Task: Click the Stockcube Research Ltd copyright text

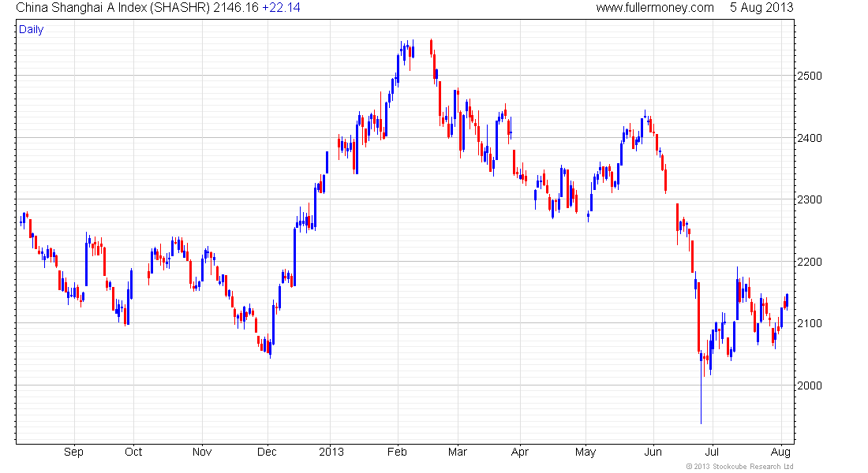Action: tap(739, 467)
